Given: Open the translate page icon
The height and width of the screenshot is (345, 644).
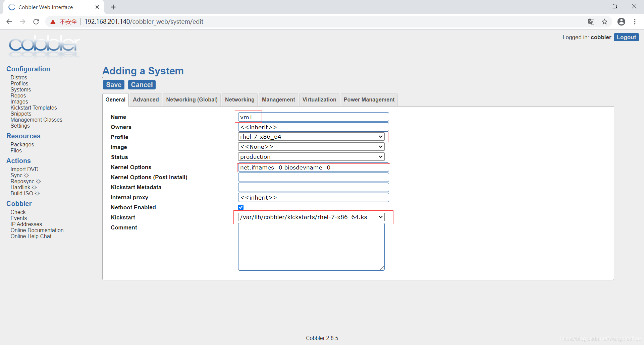Looking at the screenshot, I should click(x=591, y=22).
